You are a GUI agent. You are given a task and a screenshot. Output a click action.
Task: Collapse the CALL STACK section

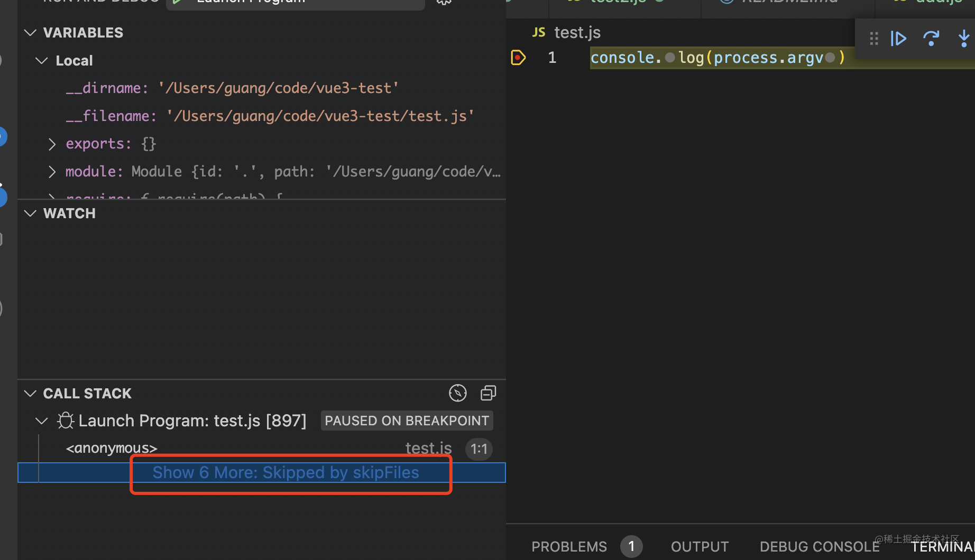[x=31, y=394]
